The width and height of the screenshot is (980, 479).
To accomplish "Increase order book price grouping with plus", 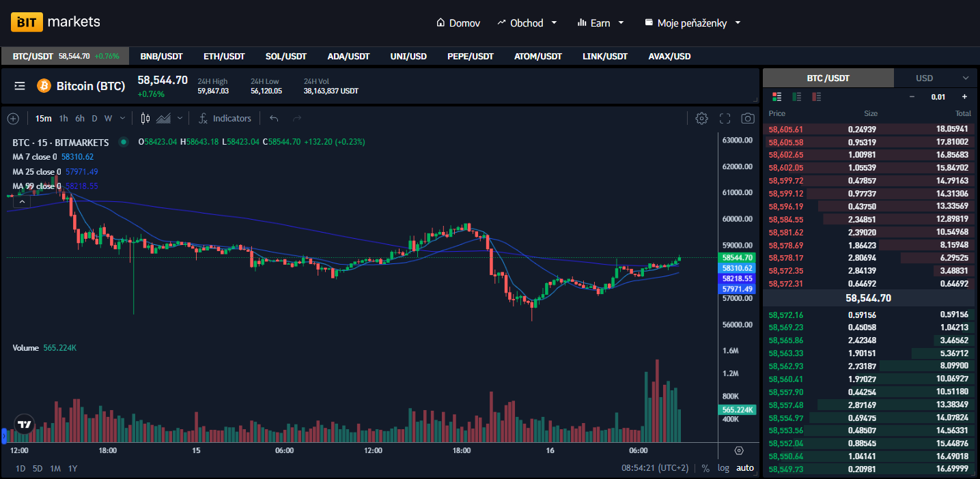I will point(964,97).
